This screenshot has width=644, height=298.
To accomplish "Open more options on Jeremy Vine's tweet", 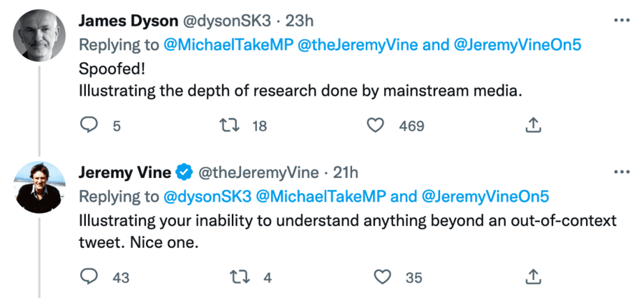I will point(622,172).
